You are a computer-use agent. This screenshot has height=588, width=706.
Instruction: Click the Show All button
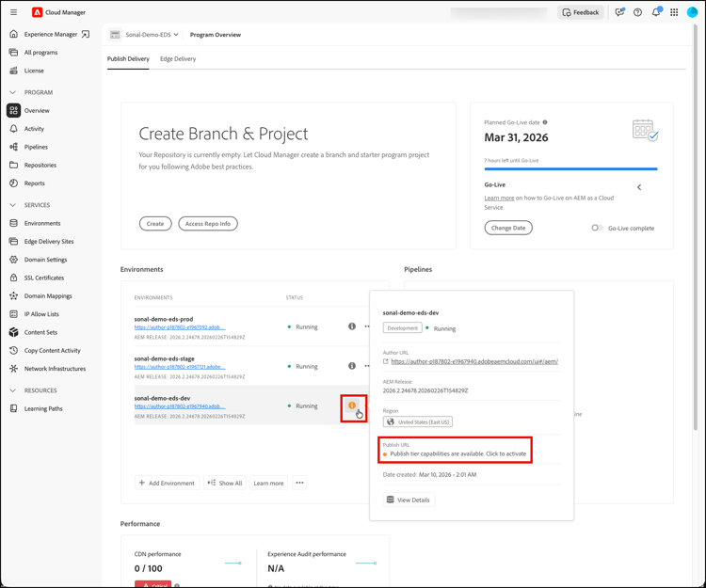coord(225,483)
